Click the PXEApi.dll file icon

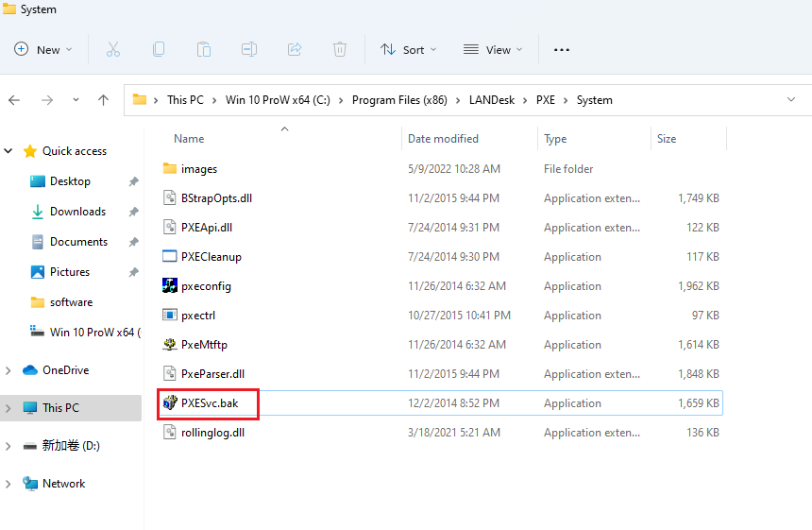[170, 227]
